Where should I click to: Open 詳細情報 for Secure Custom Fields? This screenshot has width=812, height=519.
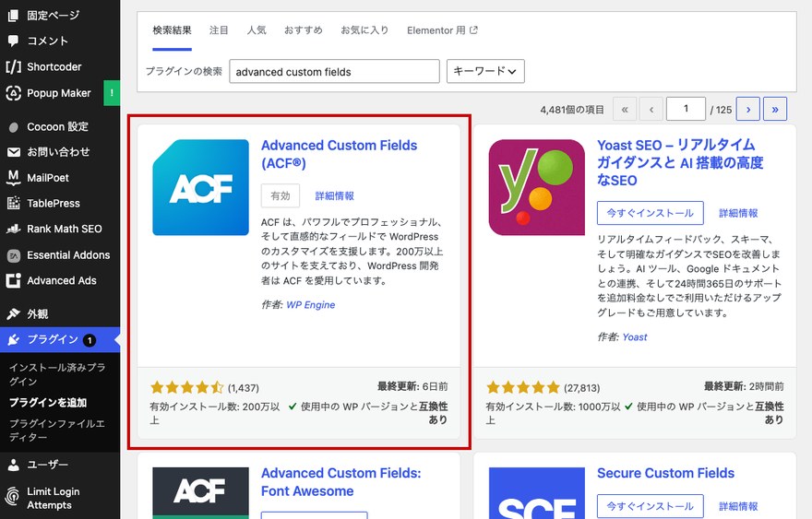click(738, 506)
